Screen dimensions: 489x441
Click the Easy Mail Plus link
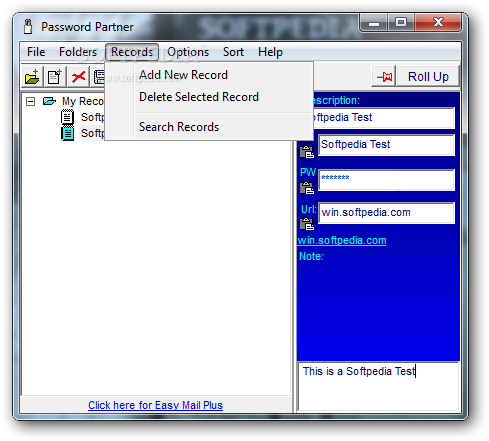tap(155, 405)
